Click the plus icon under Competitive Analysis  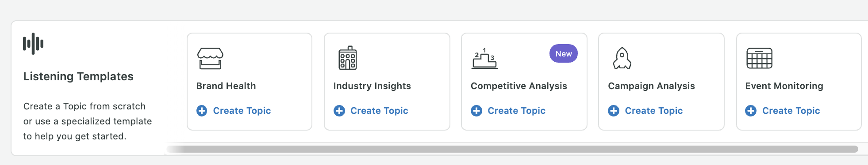[476, 111]
